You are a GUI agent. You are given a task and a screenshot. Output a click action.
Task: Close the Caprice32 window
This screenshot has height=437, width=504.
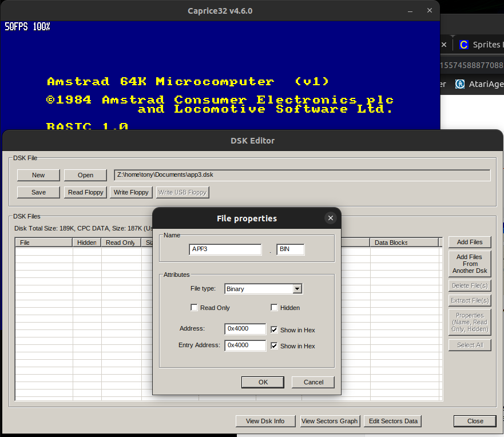pyautogui.click(x=430, y=11)
